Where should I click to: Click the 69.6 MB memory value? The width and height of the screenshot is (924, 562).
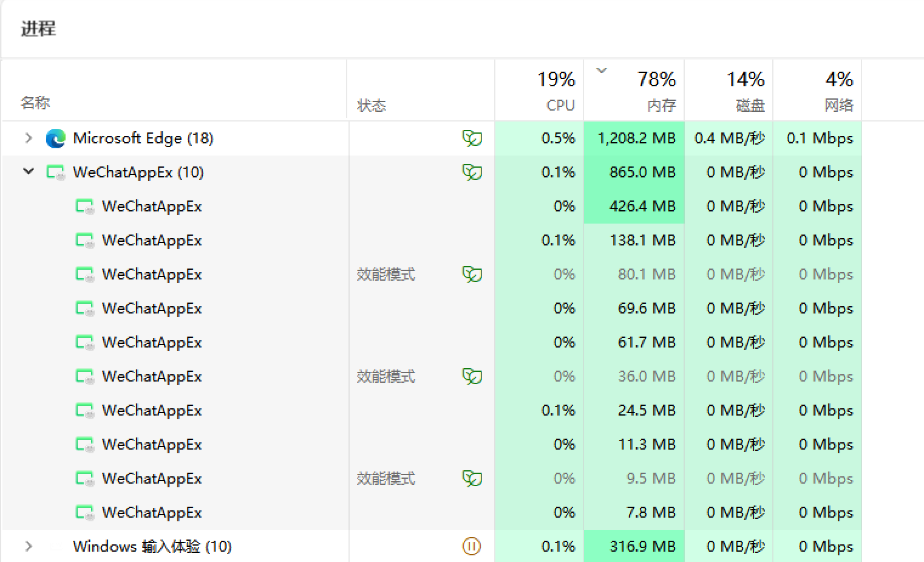pyautogui.click(x=647, y=309)
